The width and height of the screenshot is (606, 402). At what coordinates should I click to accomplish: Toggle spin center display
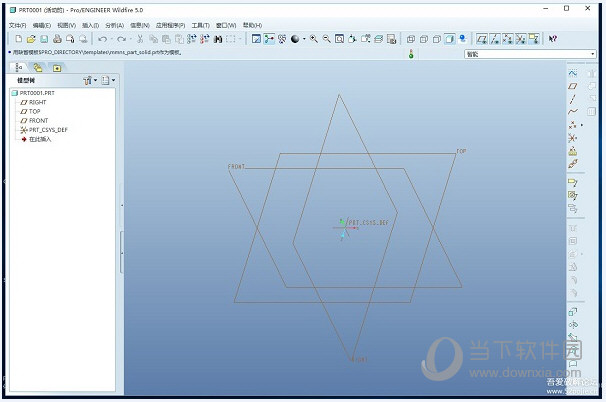tap(269, 39)
